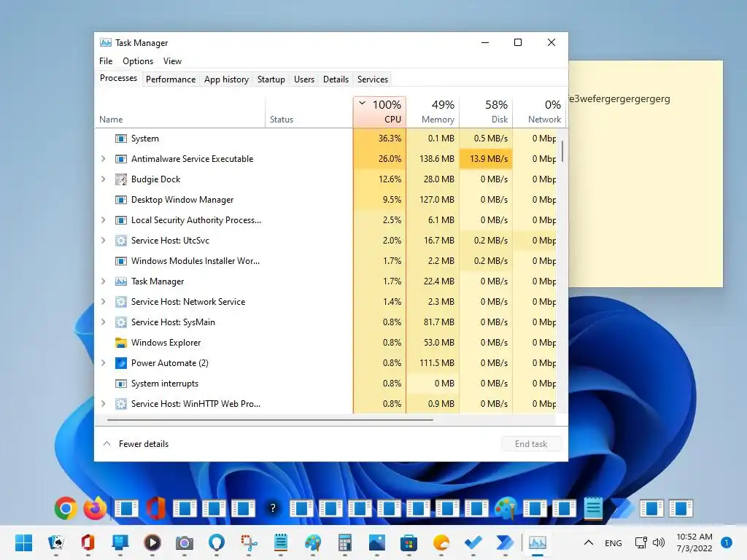The width and height of the screenshot is (747, 560).
Task: Expand Service Host: UtcSvc
Action: 104,241
